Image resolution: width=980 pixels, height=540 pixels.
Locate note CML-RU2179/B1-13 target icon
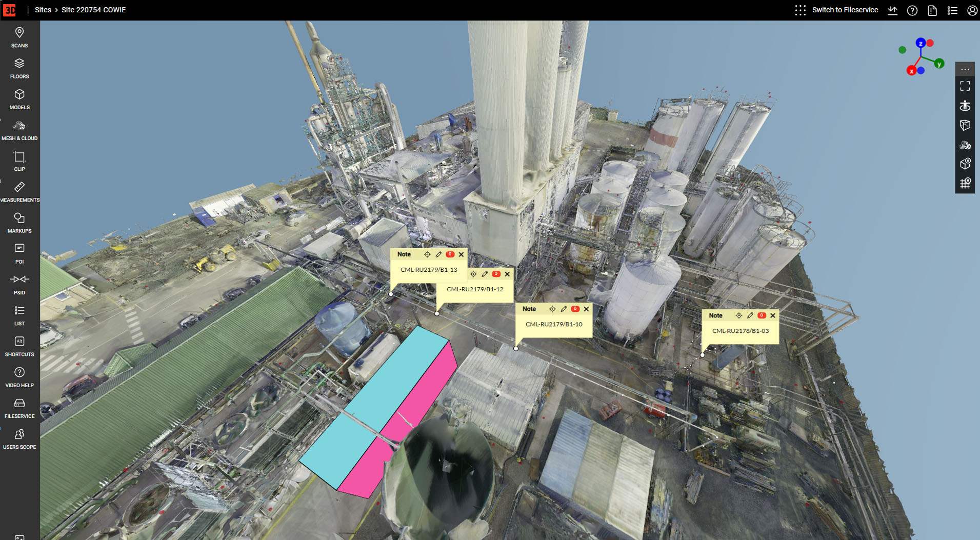[427, 254]
